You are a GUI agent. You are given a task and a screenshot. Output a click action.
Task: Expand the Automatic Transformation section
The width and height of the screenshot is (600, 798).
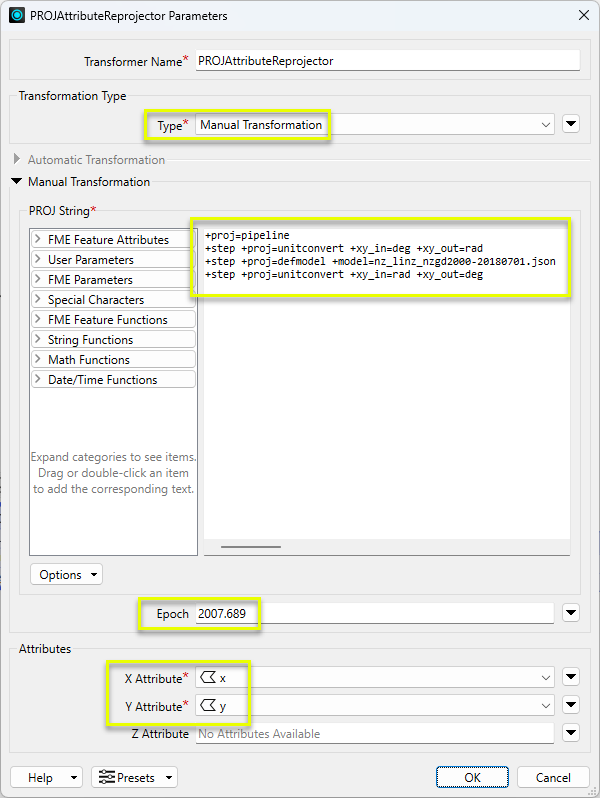17,160
